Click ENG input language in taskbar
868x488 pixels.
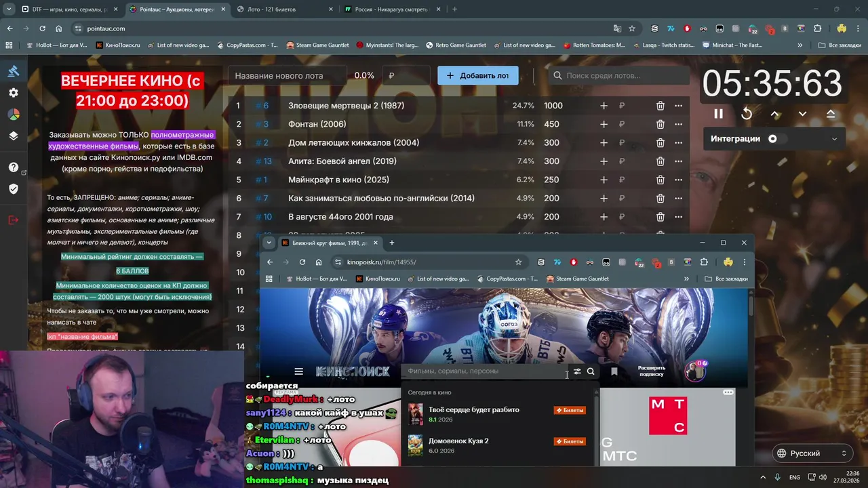point(794,477)
